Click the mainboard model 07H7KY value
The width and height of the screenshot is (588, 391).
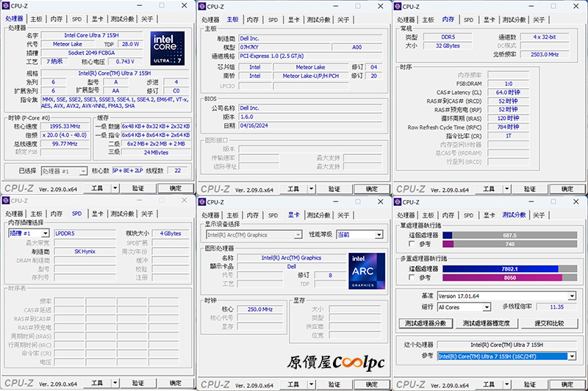(x=284, y=47)
